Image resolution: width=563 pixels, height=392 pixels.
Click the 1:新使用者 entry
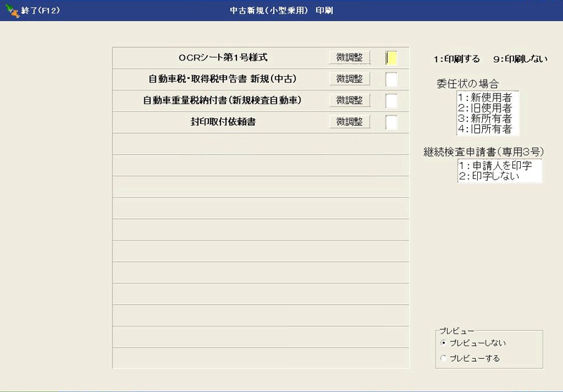pyautogui.click(x=485, y=97)
